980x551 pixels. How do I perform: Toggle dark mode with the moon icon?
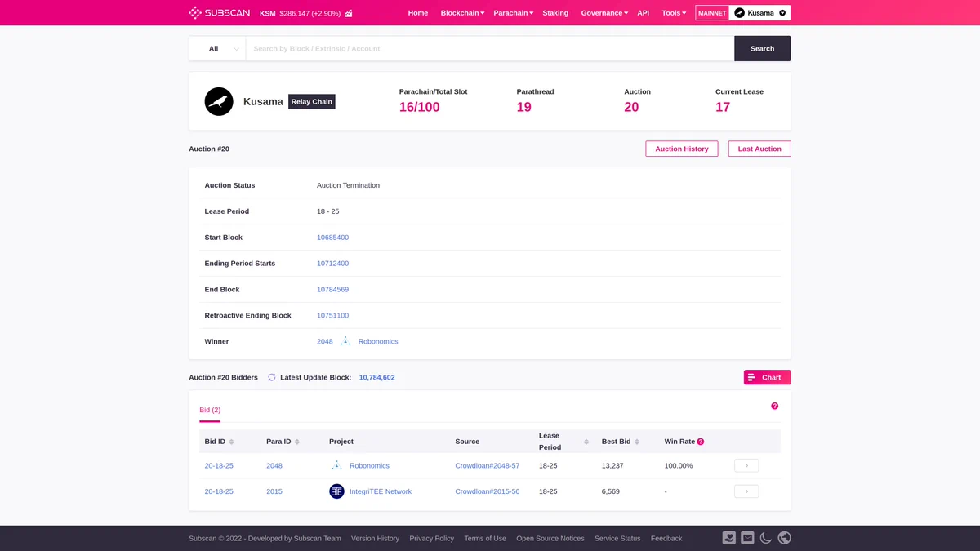point(766,538)
